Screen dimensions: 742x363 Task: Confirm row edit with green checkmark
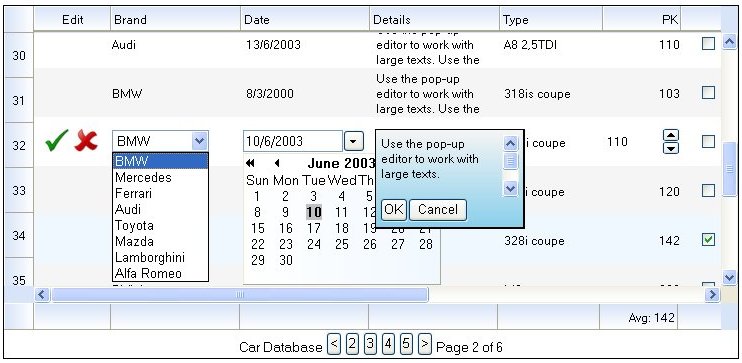point(56,141)
